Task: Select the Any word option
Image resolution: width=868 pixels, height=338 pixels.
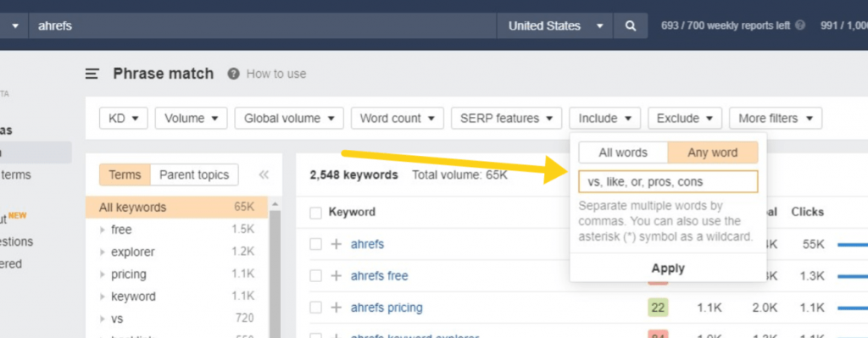Action: pyautogui.click(x=712, y=152)
